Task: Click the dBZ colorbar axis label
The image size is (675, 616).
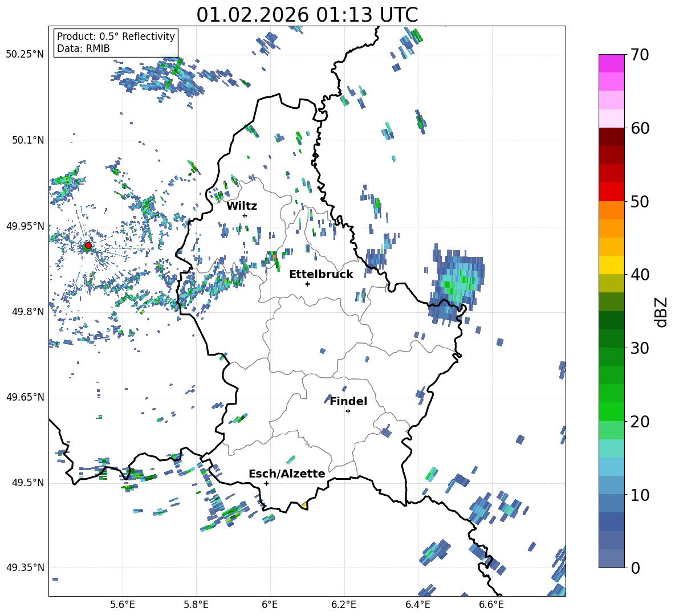Action: coord(661,312)
